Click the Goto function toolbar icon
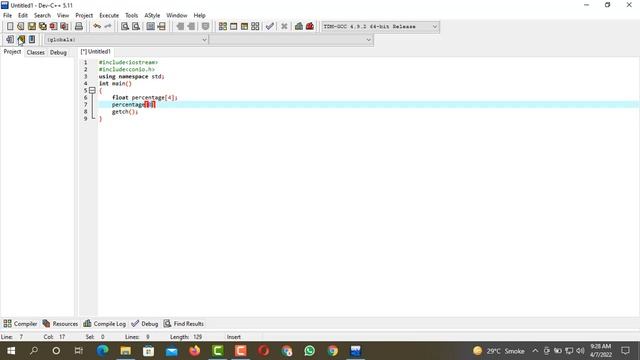This screenshot has width=640, height=360. 150,27
